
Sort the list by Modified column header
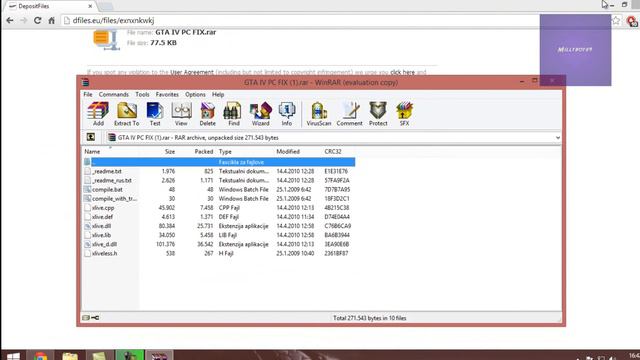288,151
